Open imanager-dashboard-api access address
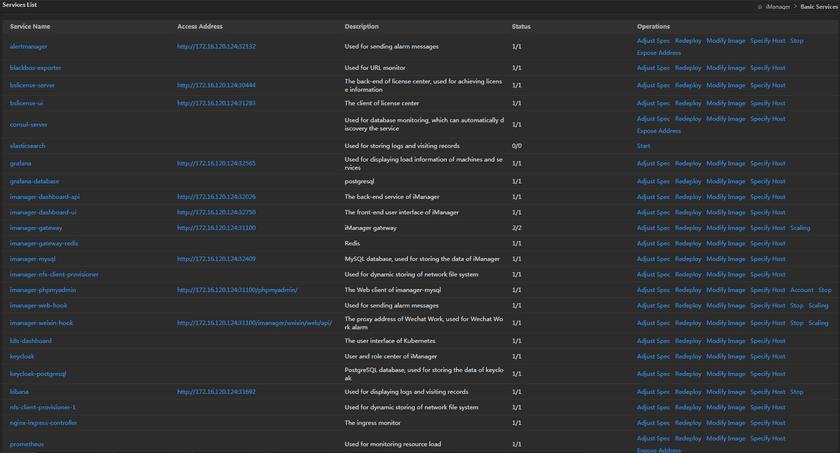This screenshot has height=453, width=840. pos(216,197)
